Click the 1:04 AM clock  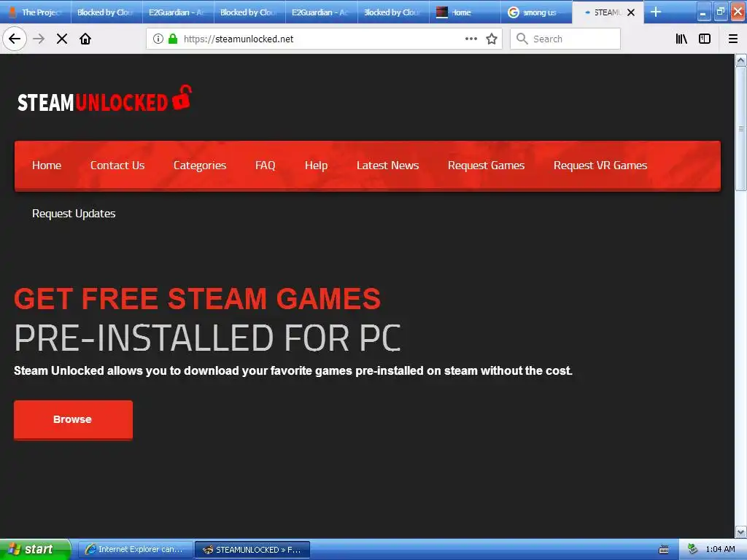[x=720, y=549]
